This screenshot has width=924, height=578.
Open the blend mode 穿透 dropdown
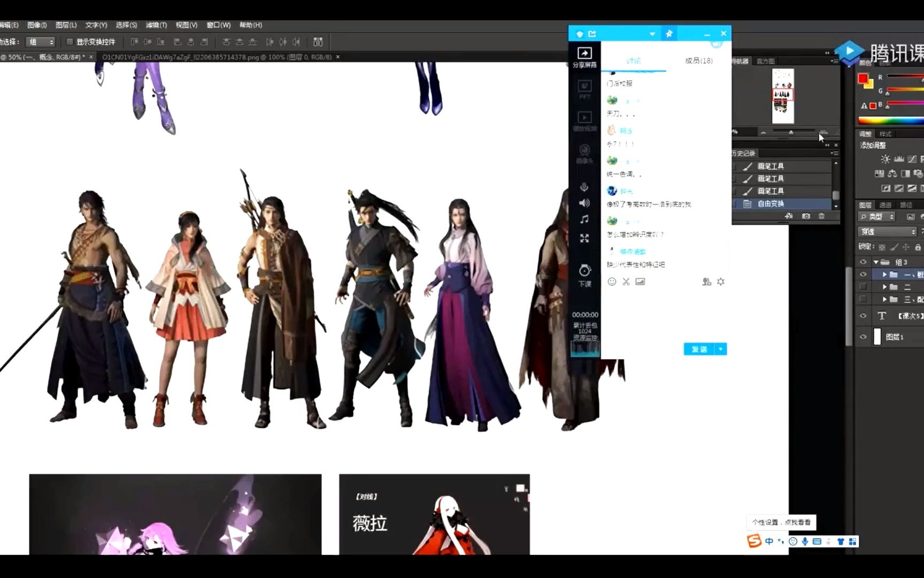888,232
